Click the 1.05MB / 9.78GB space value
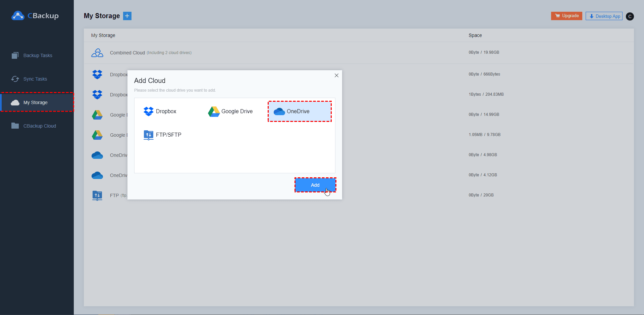 click(485, 135)
